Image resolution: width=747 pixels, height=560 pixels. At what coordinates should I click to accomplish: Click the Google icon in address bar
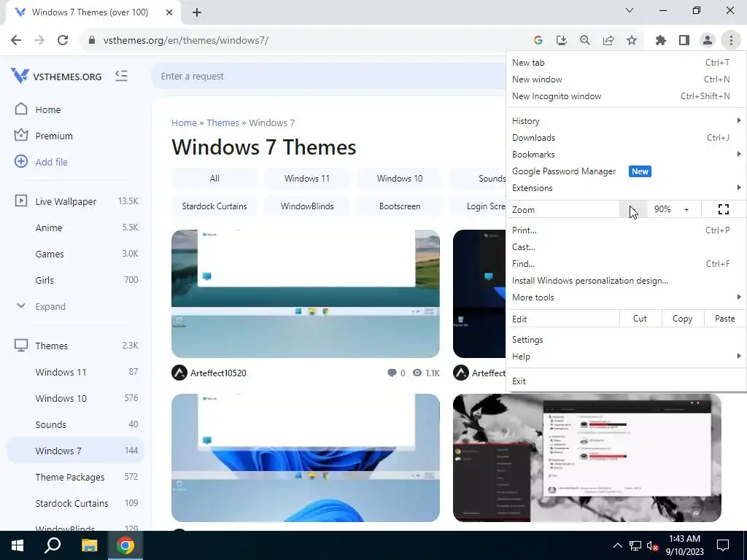coord(538,41)
